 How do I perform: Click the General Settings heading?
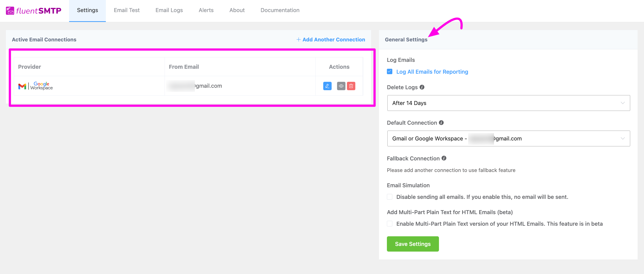[x=406, y=39]
